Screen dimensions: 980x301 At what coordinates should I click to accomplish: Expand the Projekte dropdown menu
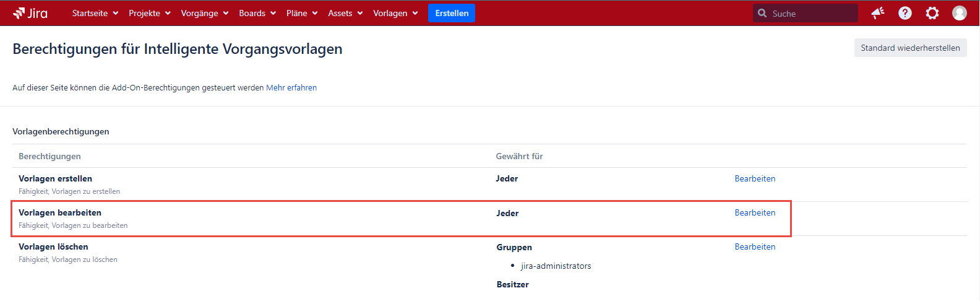149,13
